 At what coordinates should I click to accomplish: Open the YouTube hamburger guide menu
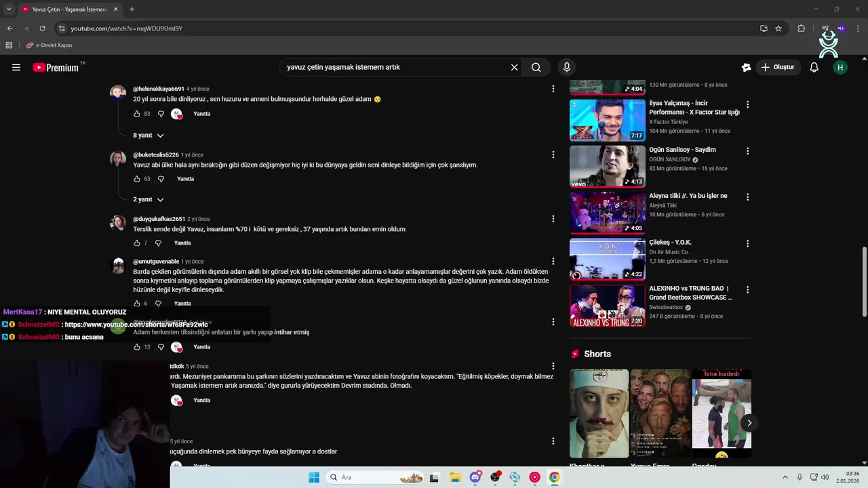(x=16, y=67)
